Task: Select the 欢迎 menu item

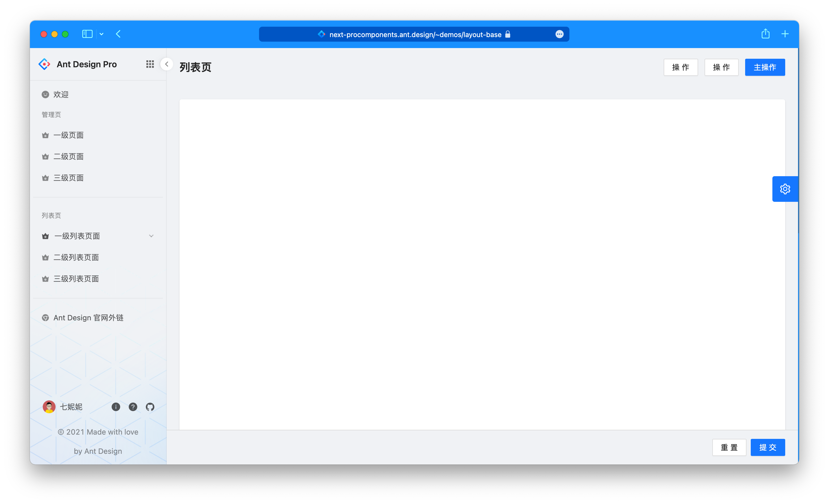Action: pos(61,94)
